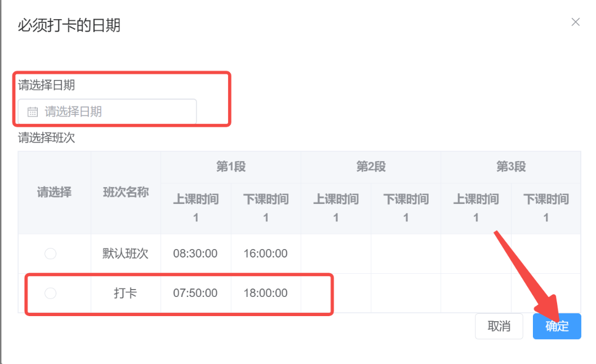Click the calendar icon in date field

click(x=33, y=112)
